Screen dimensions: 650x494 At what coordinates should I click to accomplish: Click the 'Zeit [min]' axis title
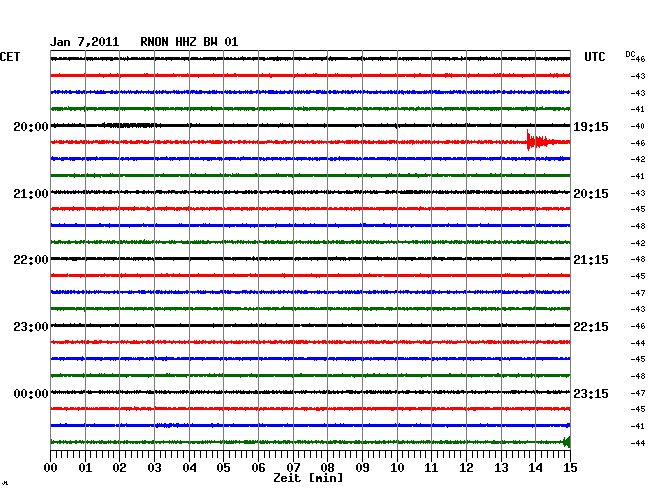point(308,478)
